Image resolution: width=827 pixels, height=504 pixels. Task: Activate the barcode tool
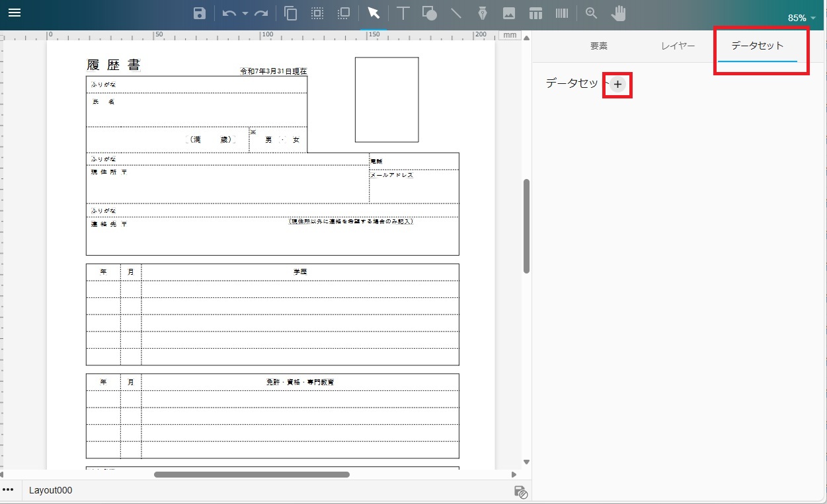click(x=561, y=13)
